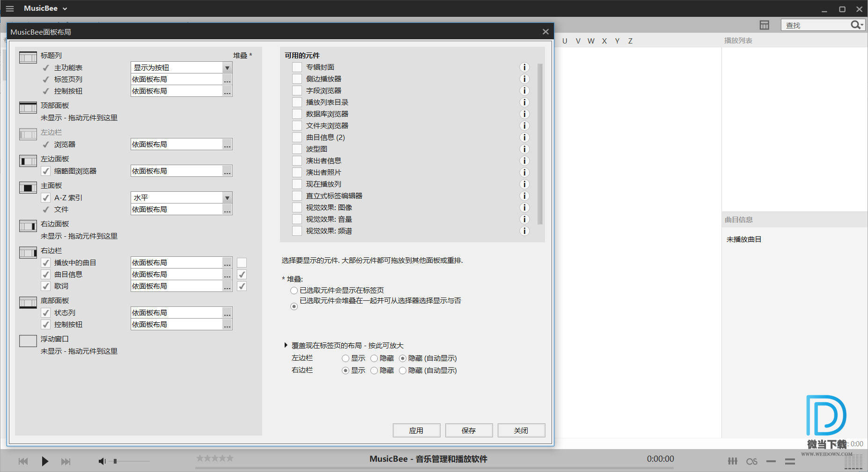The height and width of the screenshot is (472, 868).
Task: Show info for 播放列表目录 element
Action: click(x=524, y=102)
